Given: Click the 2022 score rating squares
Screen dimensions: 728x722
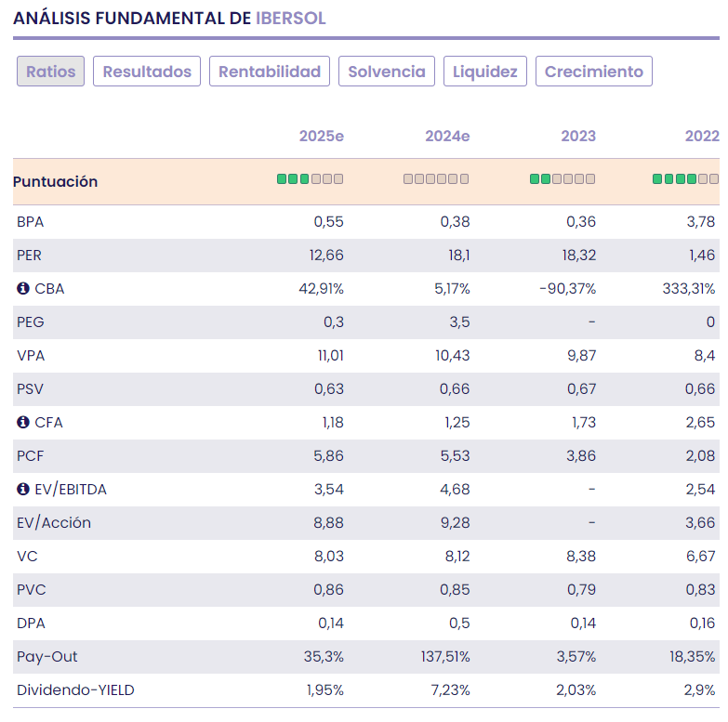Looking at the screenshot, I should (x=685, y=179).
